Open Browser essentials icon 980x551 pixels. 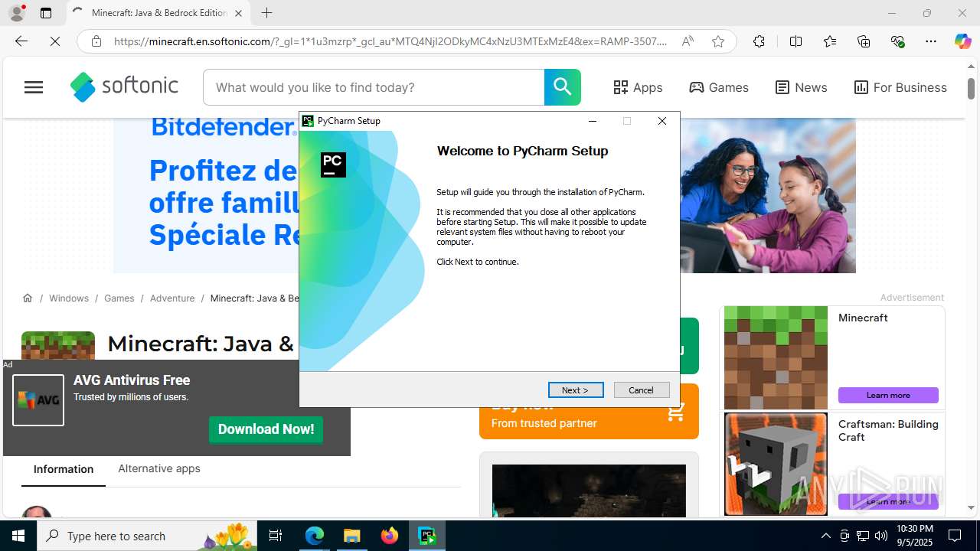pyautogui.click(x=897, y=41)
